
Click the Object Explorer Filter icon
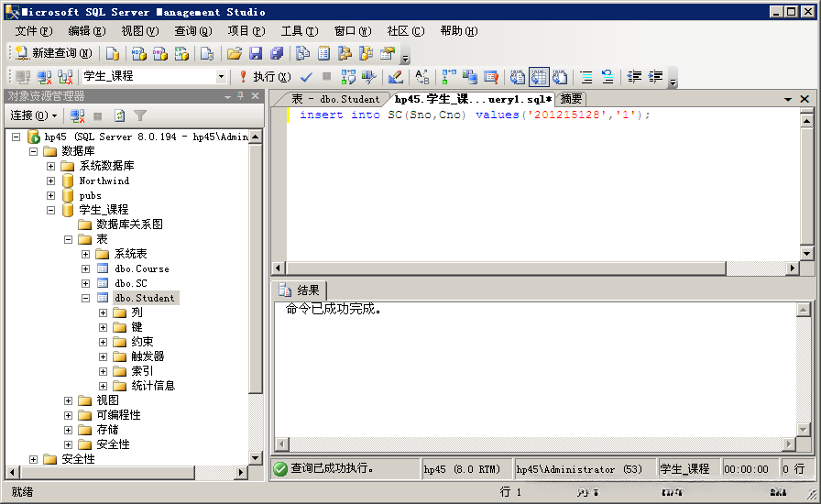click(x=140, y=115)
